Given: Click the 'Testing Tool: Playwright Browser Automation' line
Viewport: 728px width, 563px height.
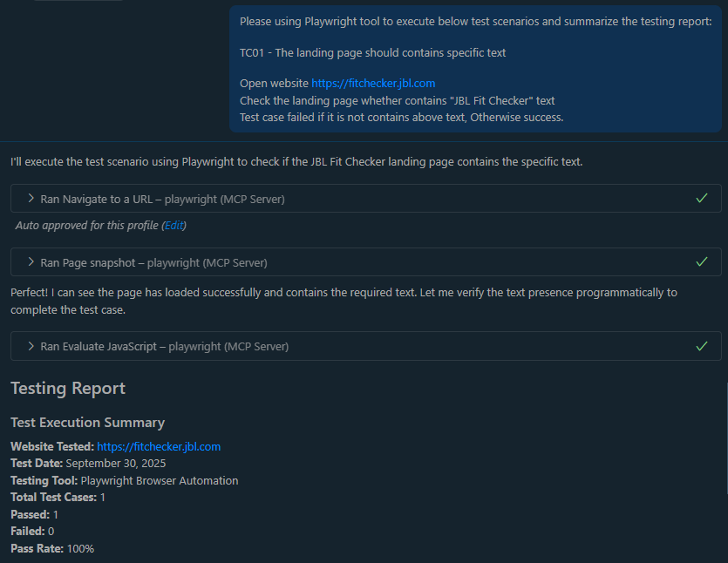Looking at the screenshot, I should [124, 481].
